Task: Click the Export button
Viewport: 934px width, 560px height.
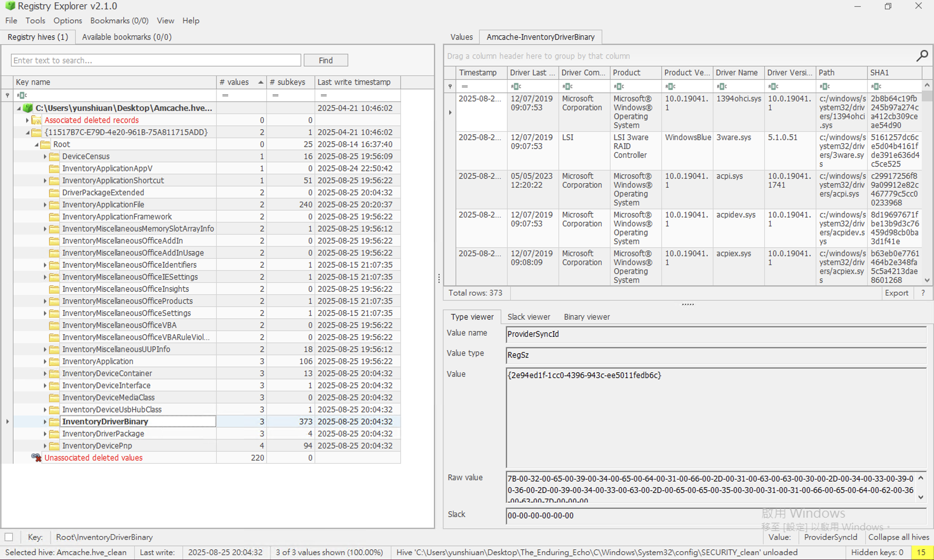Action: click(x=896, y=293)
